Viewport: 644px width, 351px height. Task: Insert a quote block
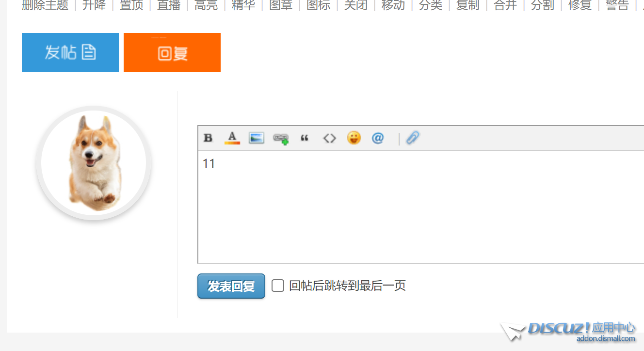305,138
